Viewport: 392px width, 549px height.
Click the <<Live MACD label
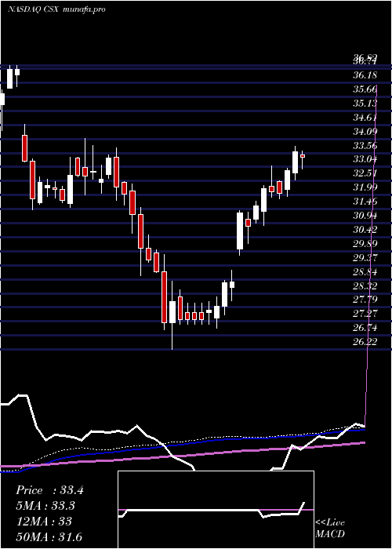330,529
